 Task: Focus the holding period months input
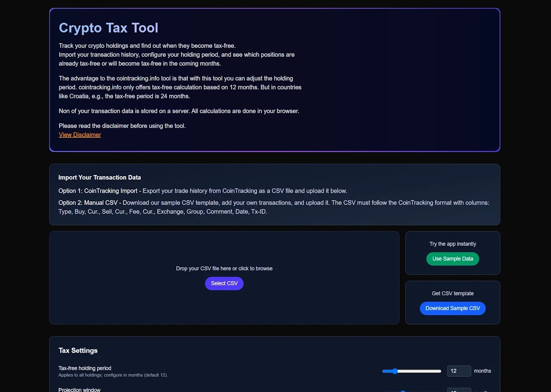tap(459, 371)
